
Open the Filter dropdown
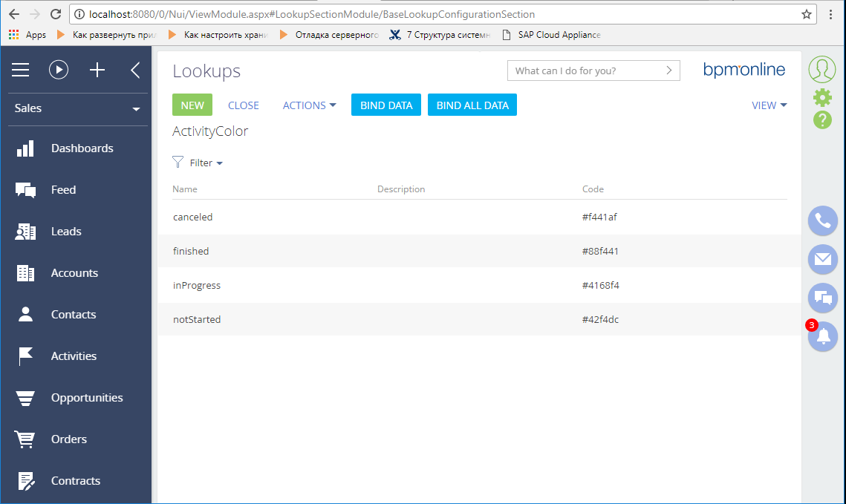[x=206, y=163]
